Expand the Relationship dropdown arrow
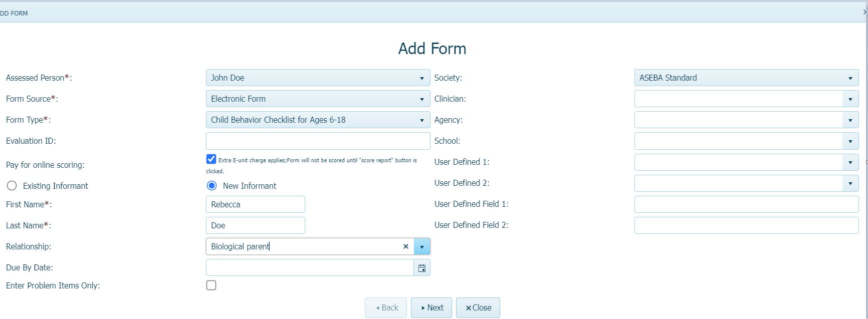 [x=421, y=247]
